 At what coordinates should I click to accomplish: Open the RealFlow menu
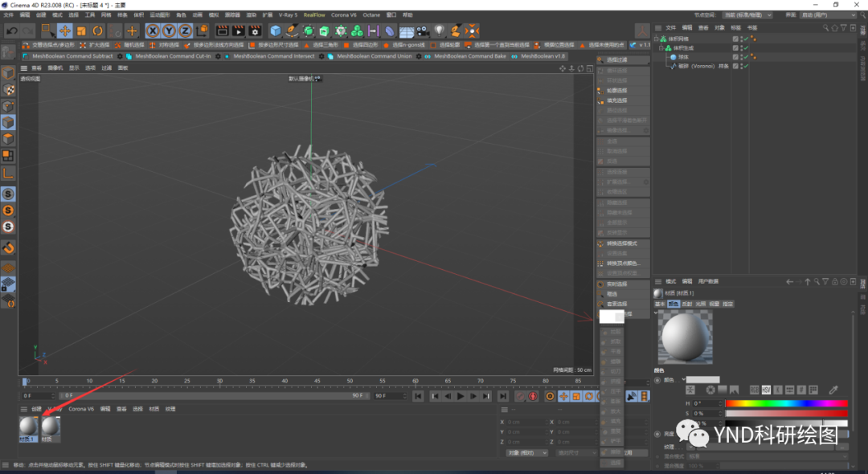point(314,15)
